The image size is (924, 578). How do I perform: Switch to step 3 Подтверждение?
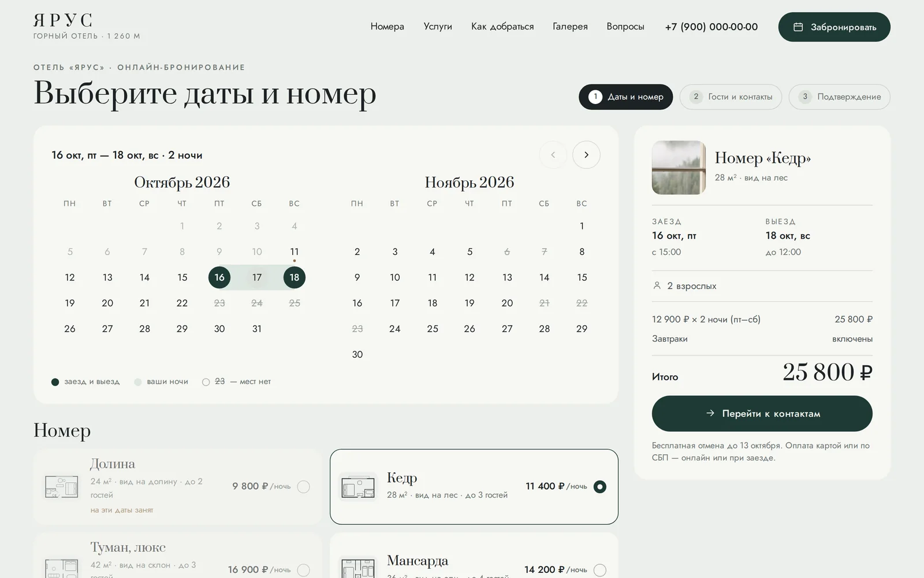pyautogui.click(x=840, y=97)
